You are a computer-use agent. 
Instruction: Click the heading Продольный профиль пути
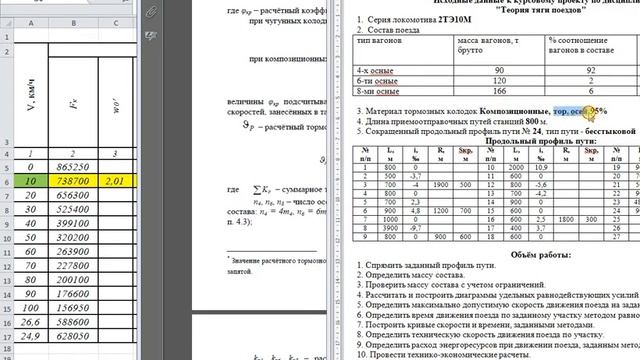tap(541, 141)
